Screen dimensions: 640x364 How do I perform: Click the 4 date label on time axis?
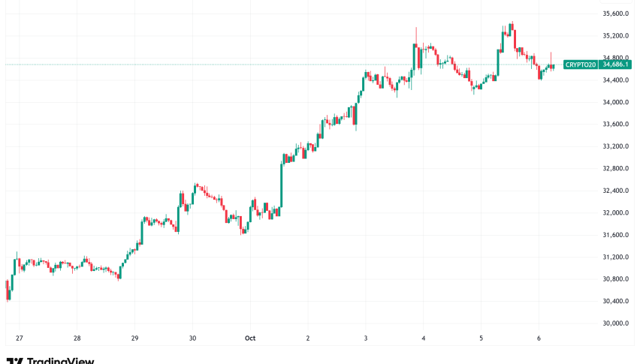pos(424,338)
